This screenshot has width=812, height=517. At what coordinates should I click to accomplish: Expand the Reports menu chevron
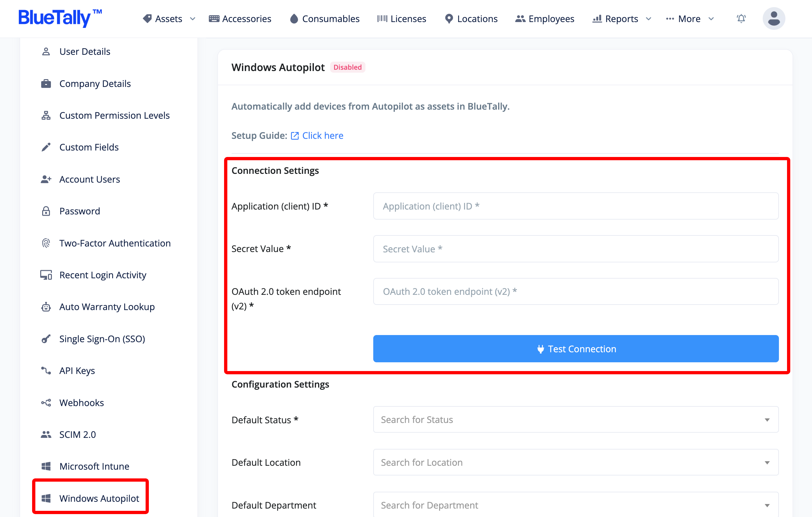[649, 19]
